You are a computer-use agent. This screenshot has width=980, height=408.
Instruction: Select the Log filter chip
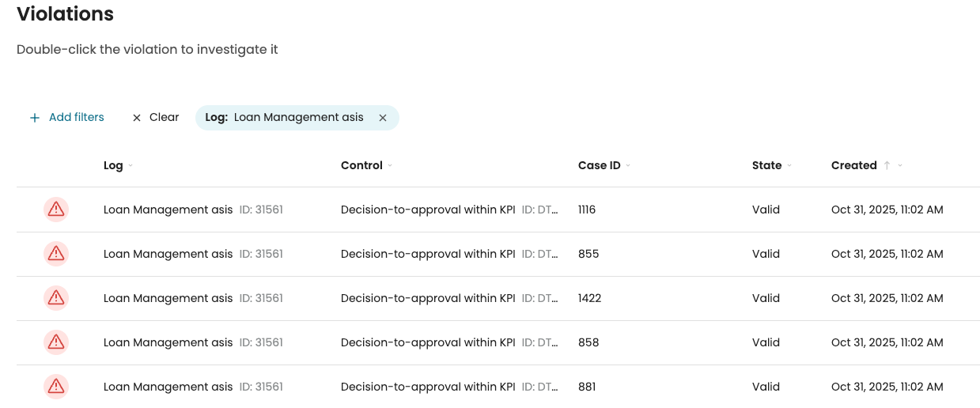pyautogui.click(x=284, y=118)
